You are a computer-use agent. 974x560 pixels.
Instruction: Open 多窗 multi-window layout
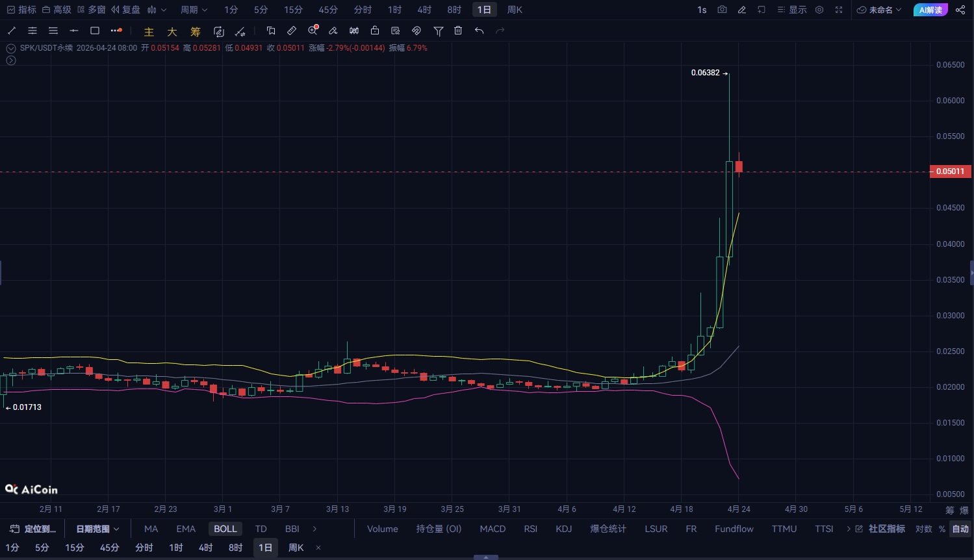pos(91,10)
